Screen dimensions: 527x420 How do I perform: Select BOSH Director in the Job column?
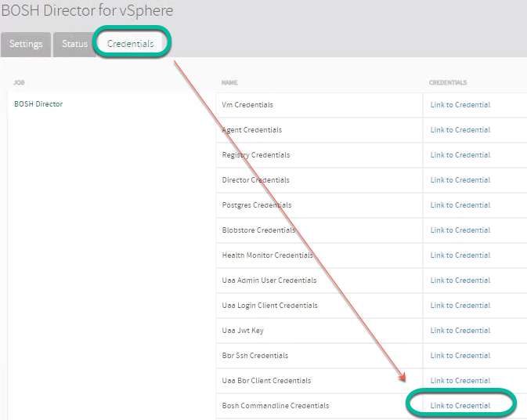[38, 104]
